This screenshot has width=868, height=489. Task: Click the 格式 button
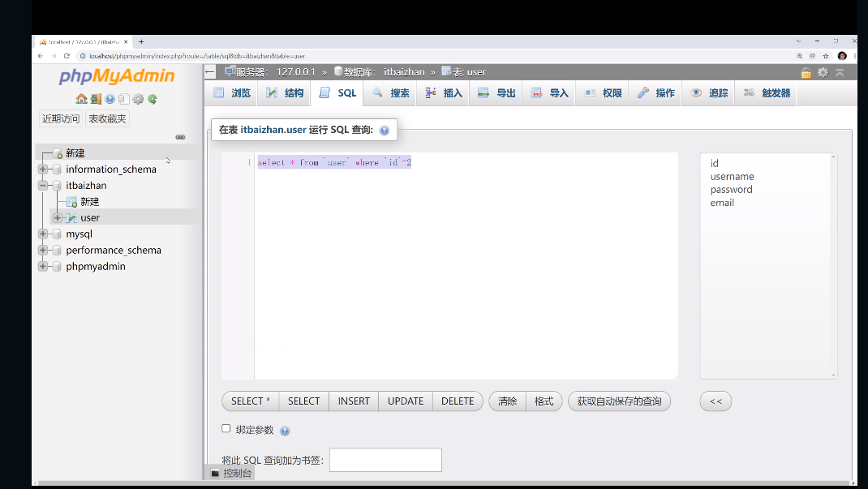pos(544,401)
